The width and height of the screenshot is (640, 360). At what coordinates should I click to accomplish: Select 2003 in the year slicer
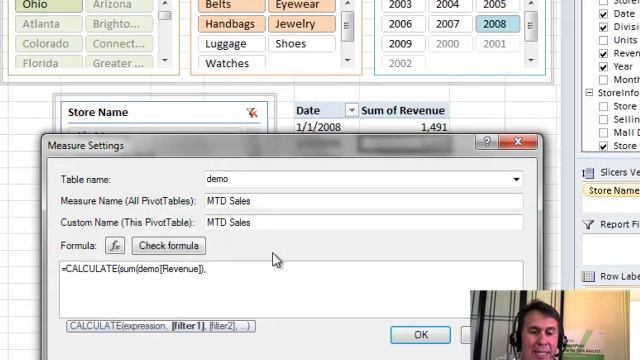[404, 5]
